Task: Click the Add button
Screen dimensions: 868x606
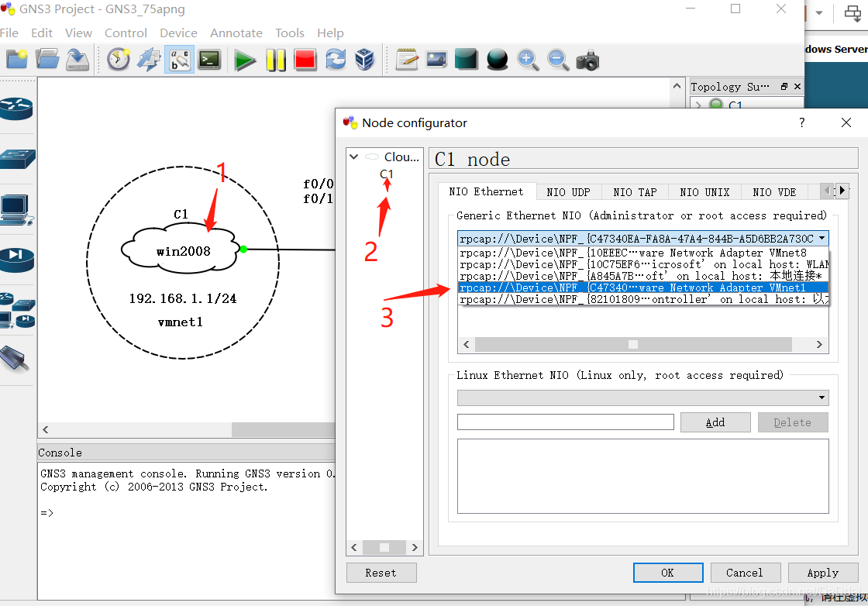Action: click(x=715, y=422)
